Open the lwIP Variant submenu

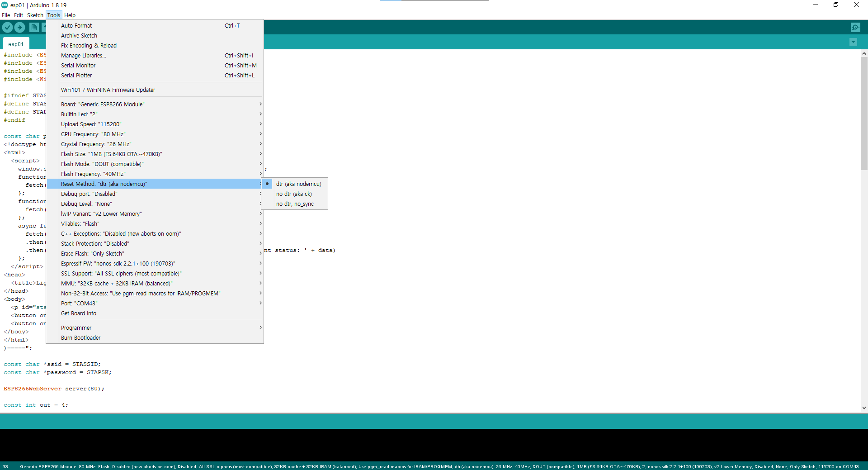pyautogui.click(x=155, y=214)
